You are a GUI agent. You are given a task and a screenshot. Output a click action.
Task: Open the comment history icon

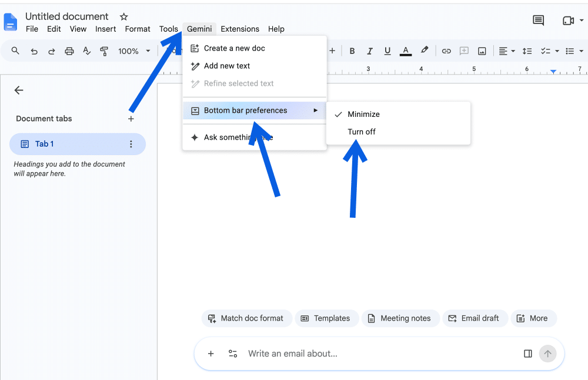tap(538, 20)
